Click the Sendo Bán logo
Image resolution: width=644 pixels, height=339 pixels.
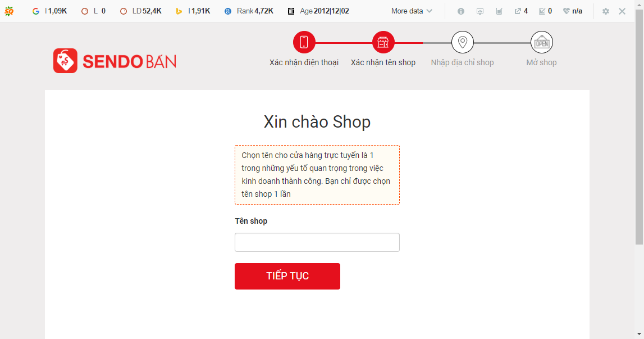(x=115, y=61)
